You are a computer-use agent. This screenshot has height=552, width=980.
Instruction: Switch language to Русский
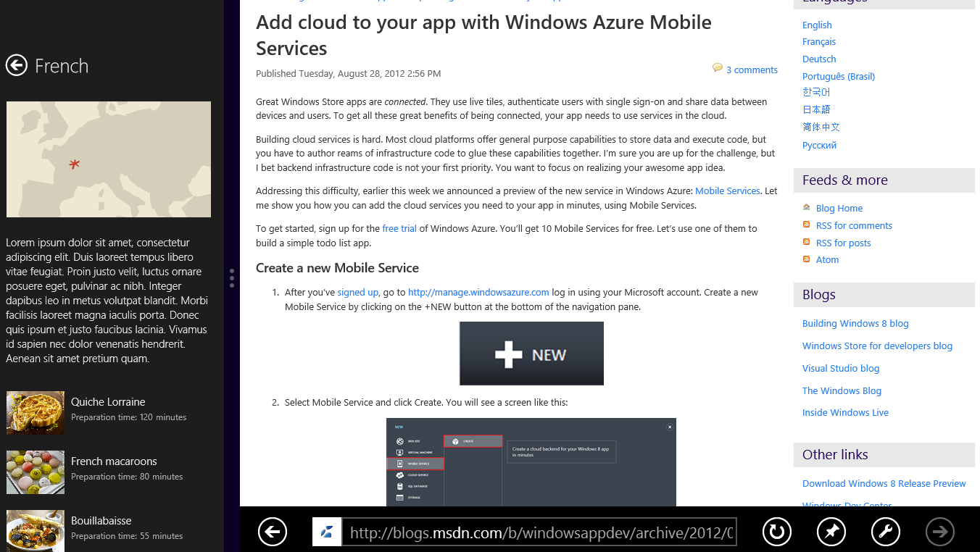[819, 146]
